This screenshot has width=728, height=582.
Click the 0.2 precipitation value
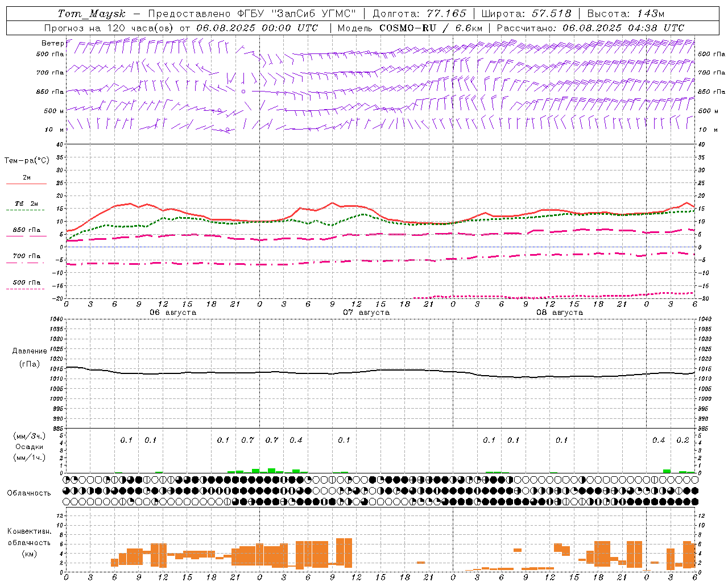click(x=682, y=440)
